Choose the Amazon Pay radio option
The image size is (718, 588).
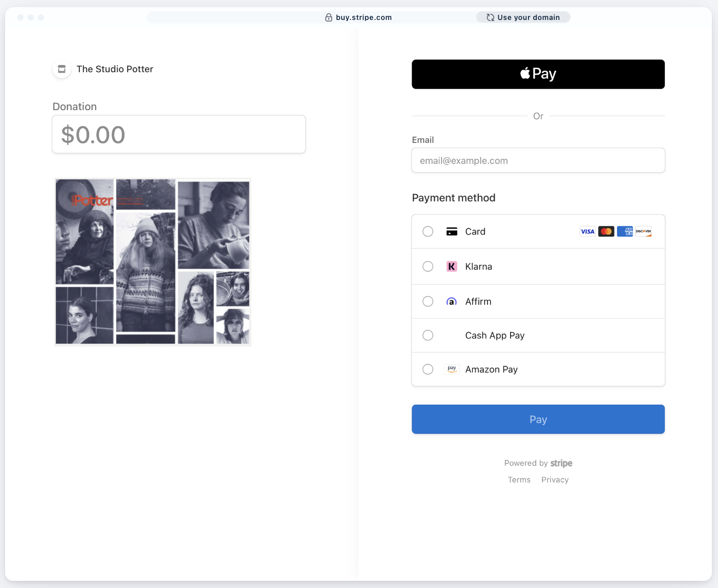428,369
